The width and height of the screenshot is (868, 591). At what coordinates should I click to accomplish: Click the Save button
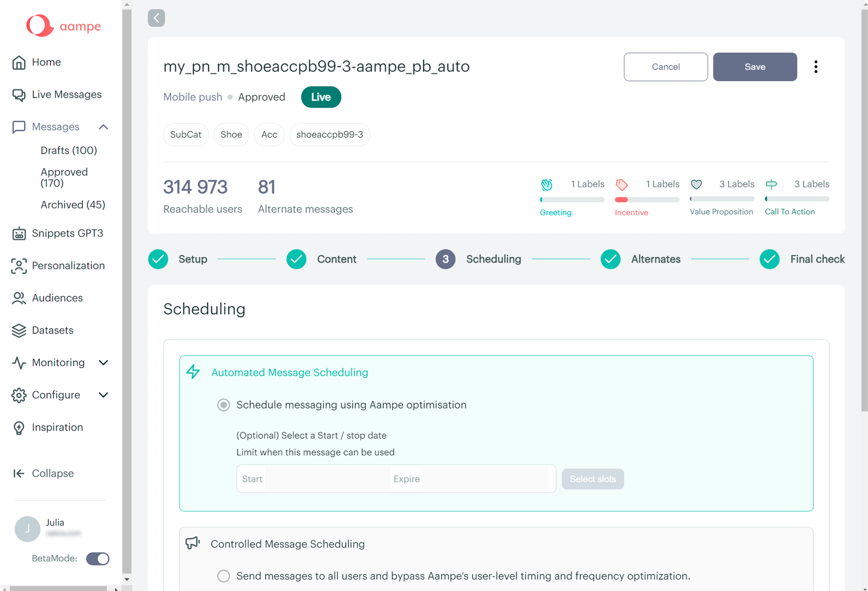pos(755,66)
